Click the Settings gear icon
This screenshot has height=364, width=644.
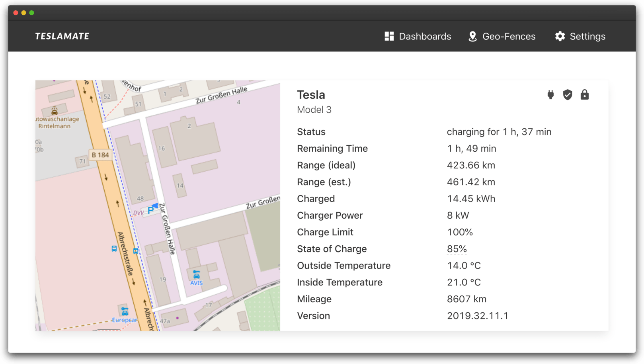560,36
